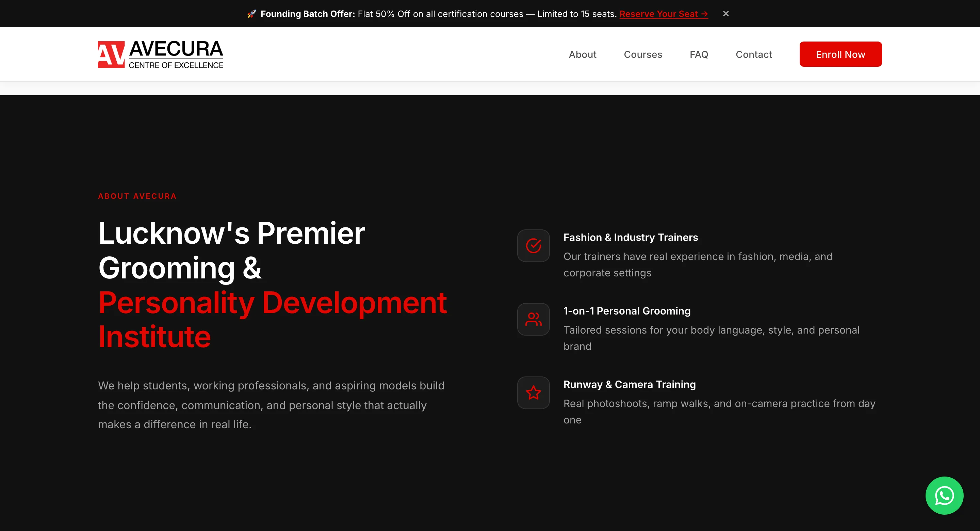This screenshot has width=980, height=531.
Task: Click the red AV logo mark
Action: pyautogui.click(x=111, y=54)
